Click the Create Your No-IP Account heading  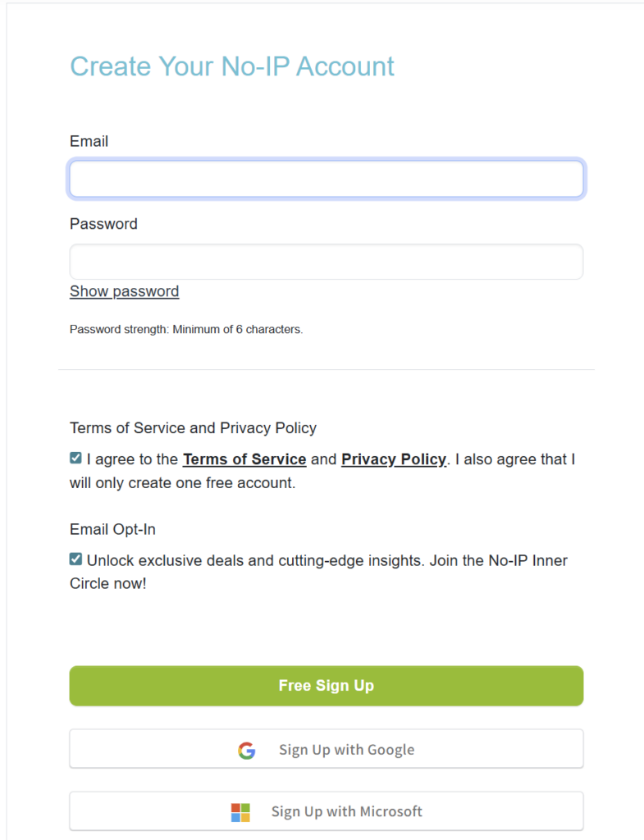coord(232,66)
